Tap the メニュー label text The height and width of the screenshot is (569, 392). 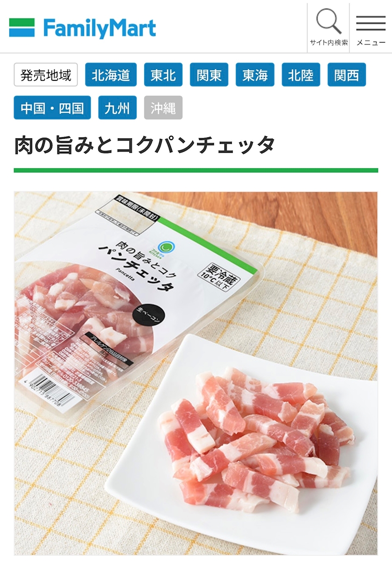coord(371,43)
